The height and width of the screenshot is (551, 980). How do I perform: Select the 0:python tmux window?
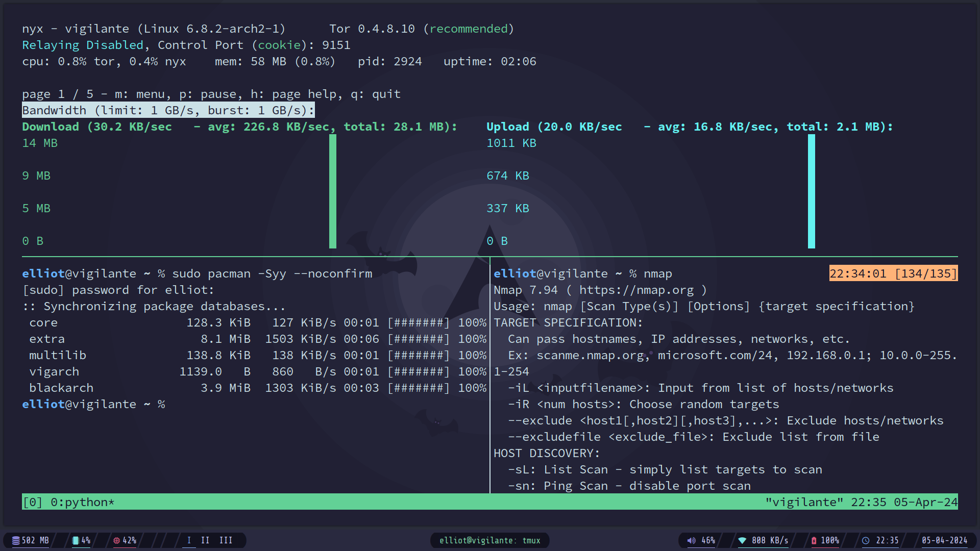tap(82, 502)
